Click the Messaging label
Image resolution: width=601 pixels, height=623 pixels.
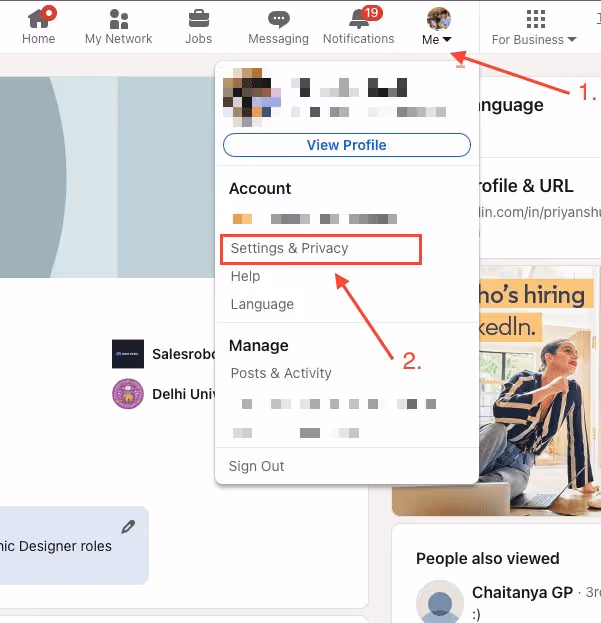pyautogui.click(x=278, y=39)
